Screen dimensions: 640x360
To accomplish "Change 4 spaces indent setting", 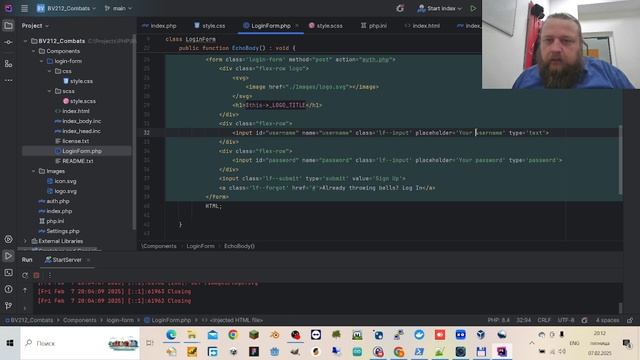I will 607,320.
